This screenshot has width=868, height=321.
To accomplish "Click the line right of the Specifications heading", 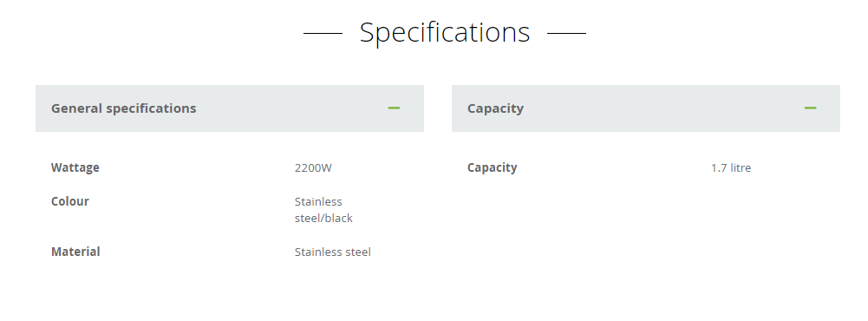I will (x=566, y=33).
